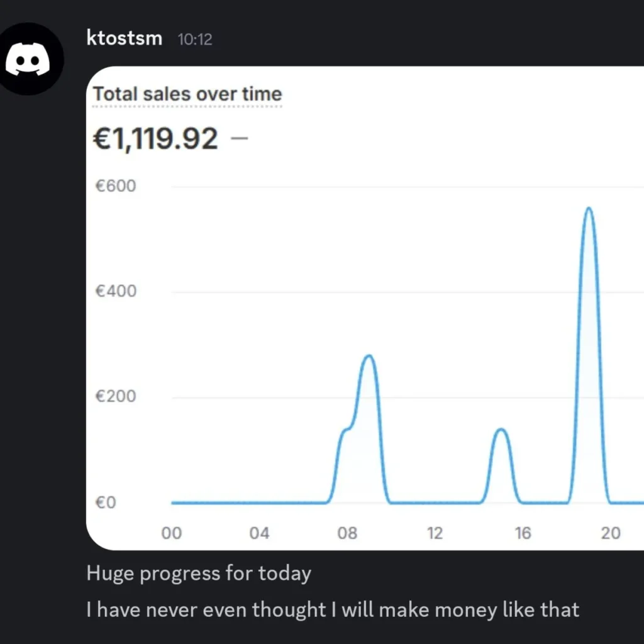Expand the Total sales over time tooltip
Viewport: 644px width, 644px height.
187,94
